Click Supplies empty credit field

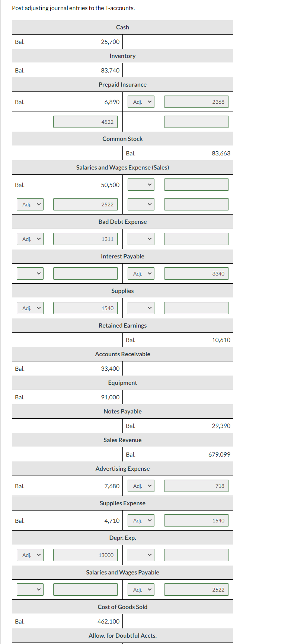click(x=196, y=308)
